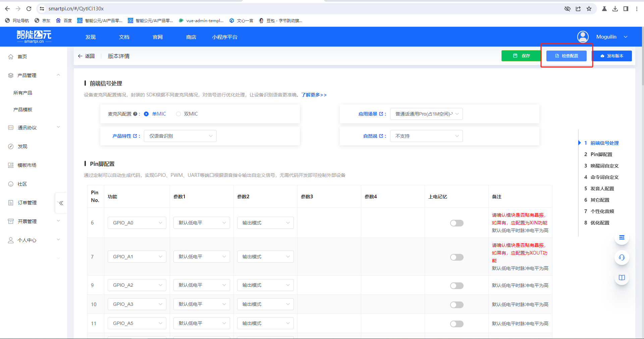Open the 应用场景 scene dropdown
Image resolution: width=644 pixels, height=339 pixels.
[426, 114]
